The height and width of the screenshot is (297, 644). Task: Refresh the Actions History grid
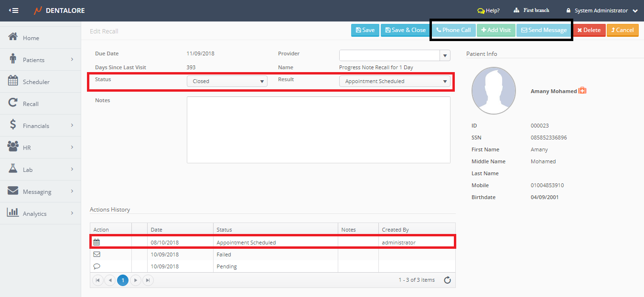[447, 280]
